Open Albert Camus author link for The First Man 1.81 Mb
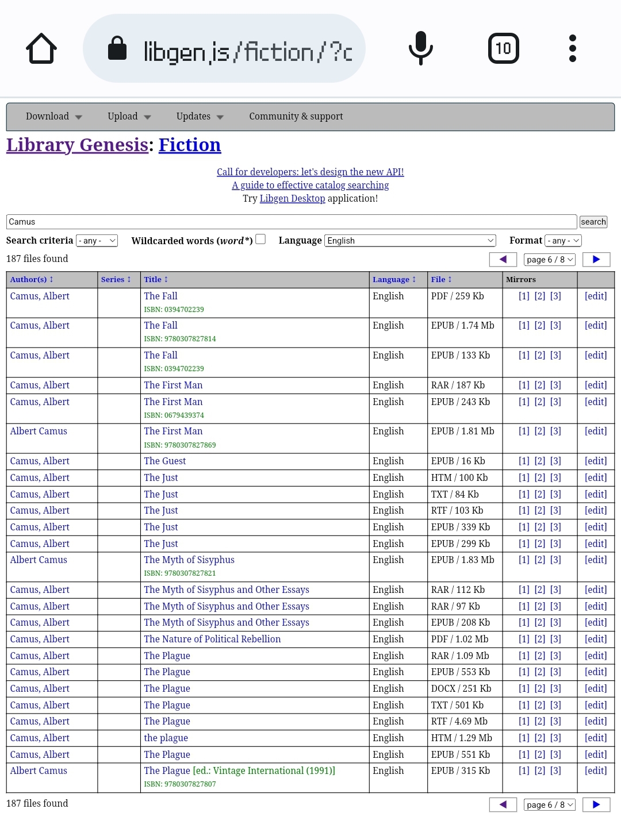The width and height of the screenshot is (621, 840). click(39, 431)
